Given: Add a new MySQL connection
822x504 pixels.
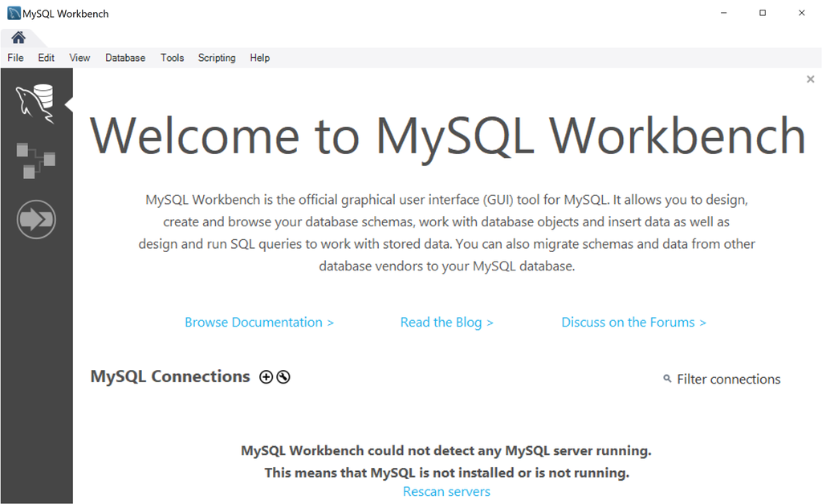Looking at the screenshot, I should [266, 376].
